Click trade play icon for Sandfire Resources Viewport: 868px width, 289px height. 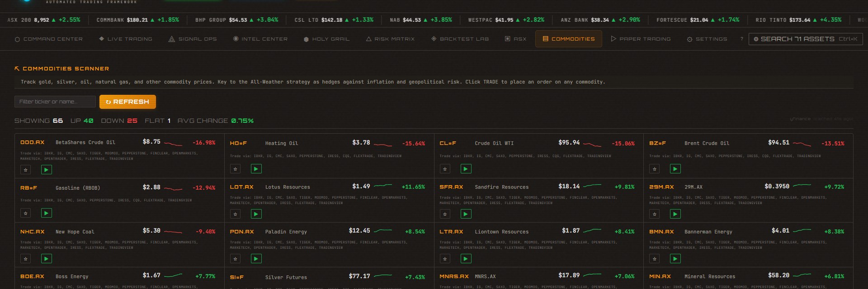click(466, 214)
